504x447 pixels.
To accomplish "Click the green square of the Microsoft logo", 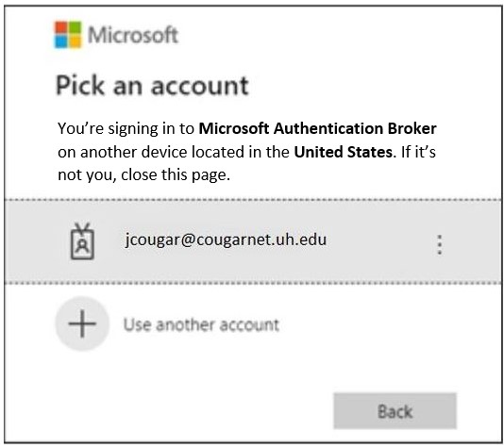I will click(x=75, y=28).
